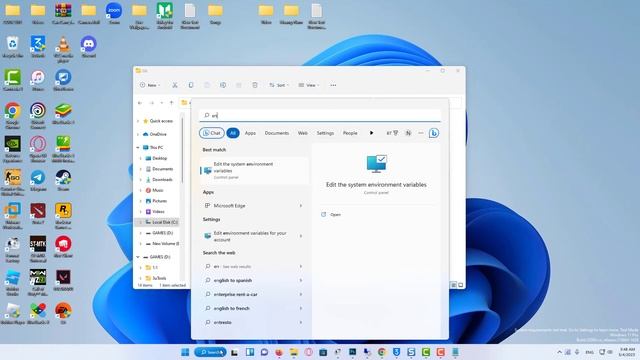Click the Rename icon in File Explorer toolbar
The width and height of the screenshot is (640, 360).
pos(223,85)
